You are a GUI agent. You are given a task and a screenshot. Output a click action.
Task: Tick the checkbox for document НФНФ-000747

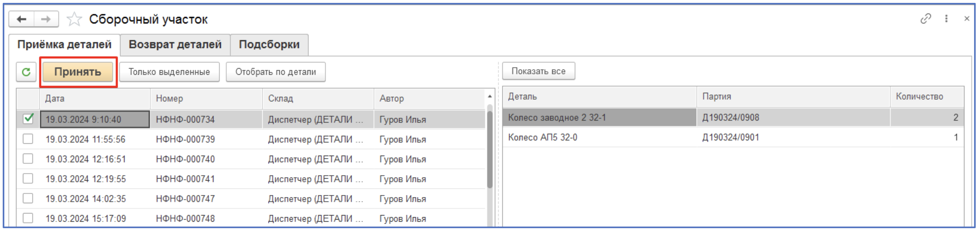[28, 199]
